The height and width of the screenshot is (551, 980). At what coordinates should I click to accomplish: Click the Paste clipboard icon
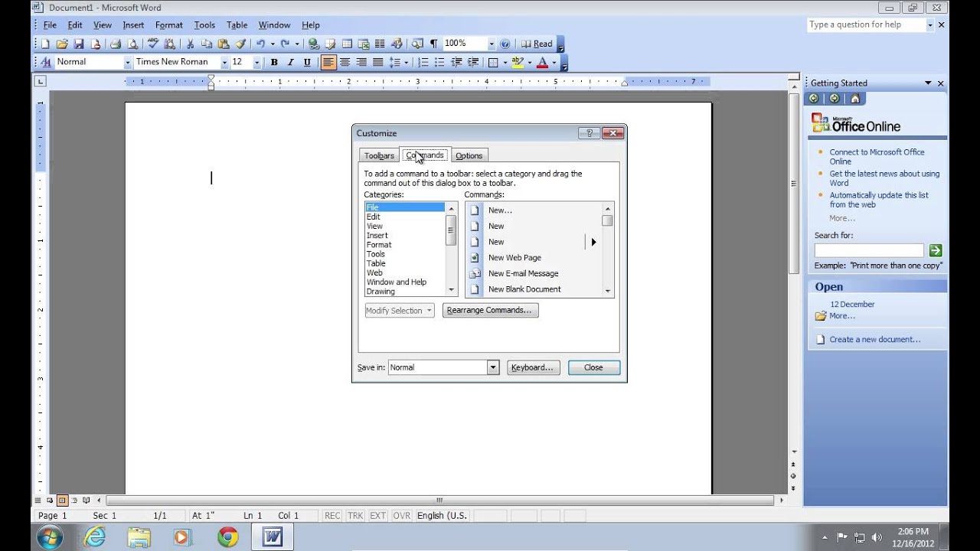coord(224,44)
